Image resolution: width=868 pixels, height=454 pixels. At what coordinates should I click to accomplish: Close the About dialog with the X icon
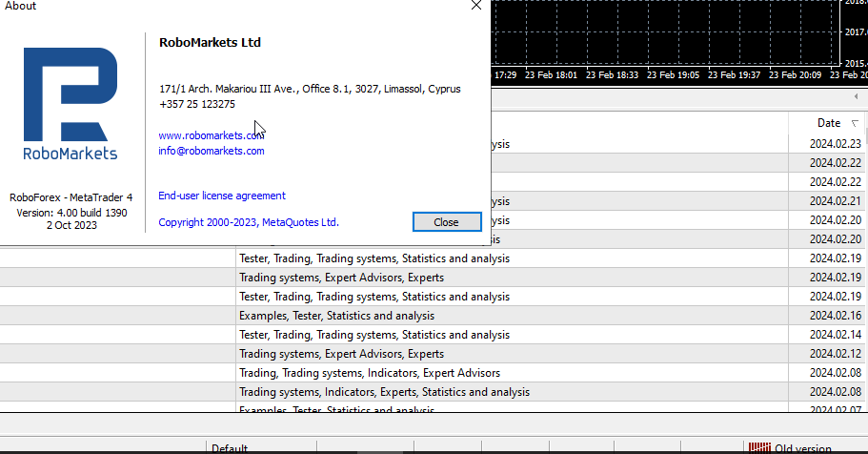(476, 5)
